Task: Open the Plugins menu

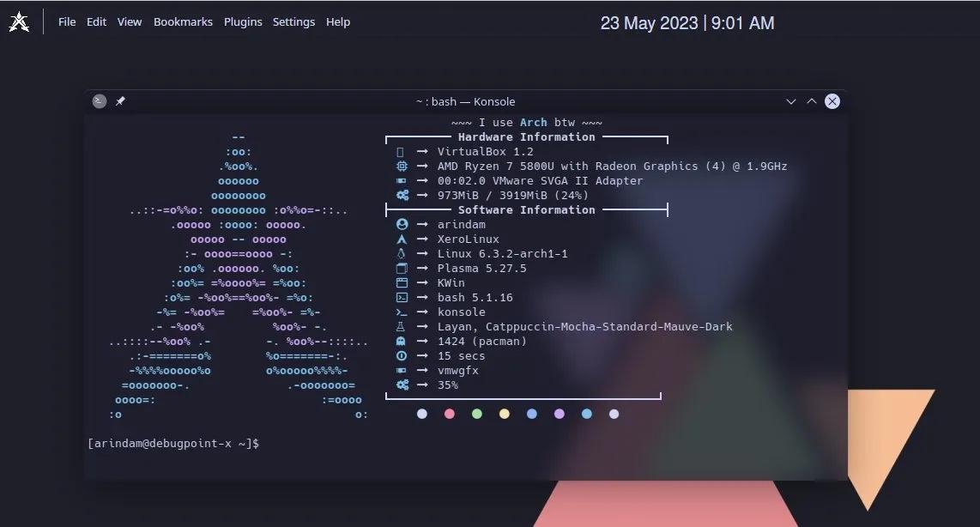Action: tap(243, 21)
